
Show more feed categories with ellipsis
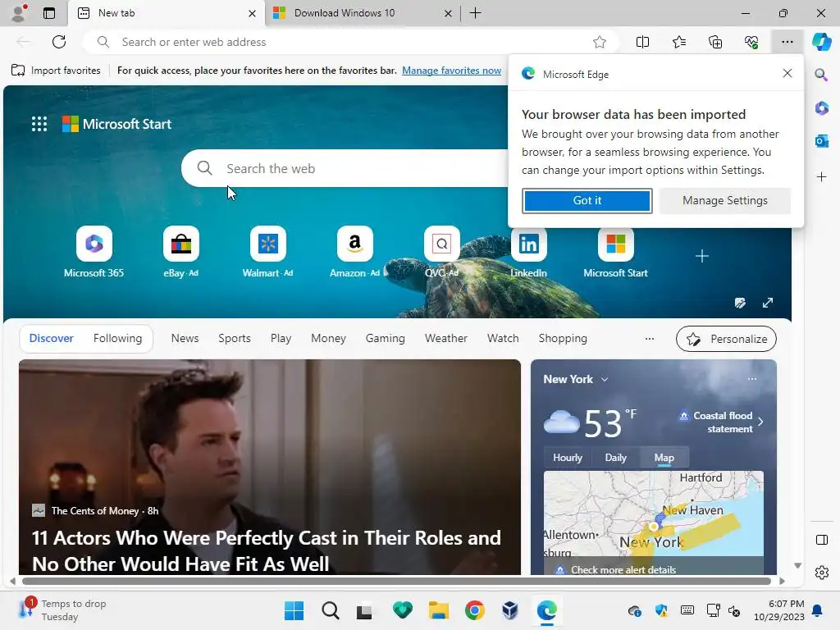(650, 339)
